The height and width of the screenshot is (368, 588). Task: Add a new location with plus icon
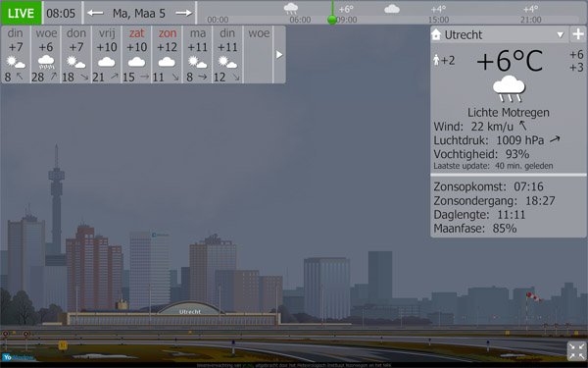(578, 34)
